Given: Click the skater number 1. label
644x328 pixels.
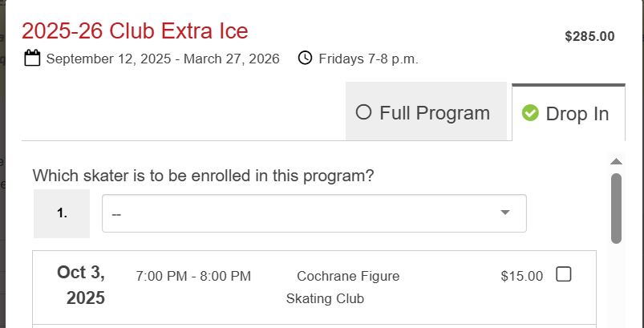Looking at the screenshot, I should click(62, 213).
